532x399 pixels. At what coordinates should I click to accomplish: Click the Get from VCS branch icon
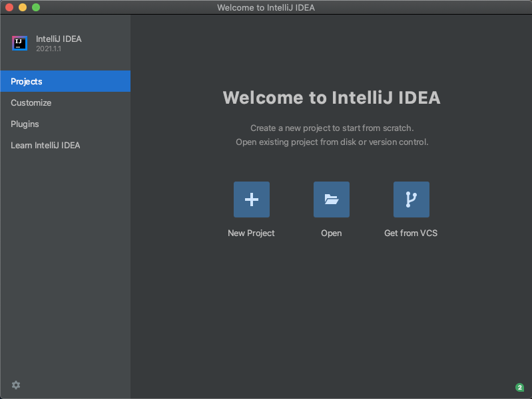click(x=411, y=199)
